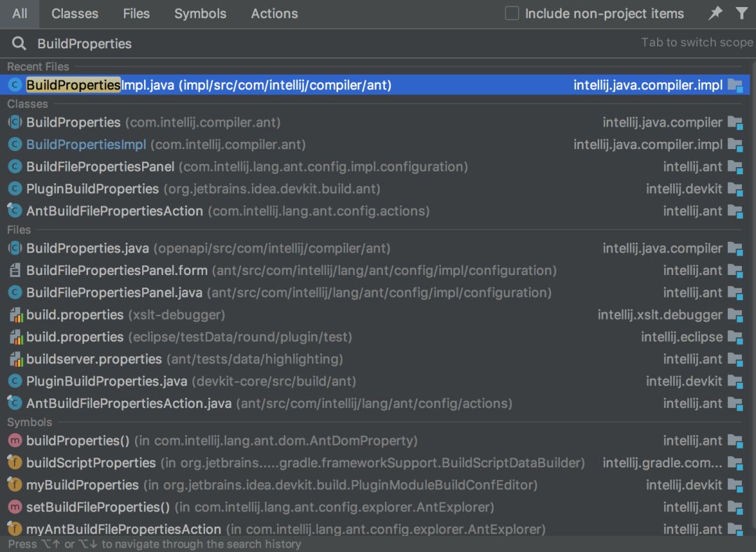Click method icon next to buildProperties()
Screen dimensions: 756x552
coord(15,441)
